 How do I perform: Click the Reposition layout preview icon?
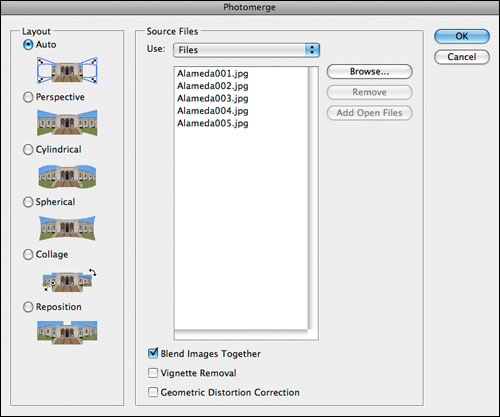click(x=67, y=332)
